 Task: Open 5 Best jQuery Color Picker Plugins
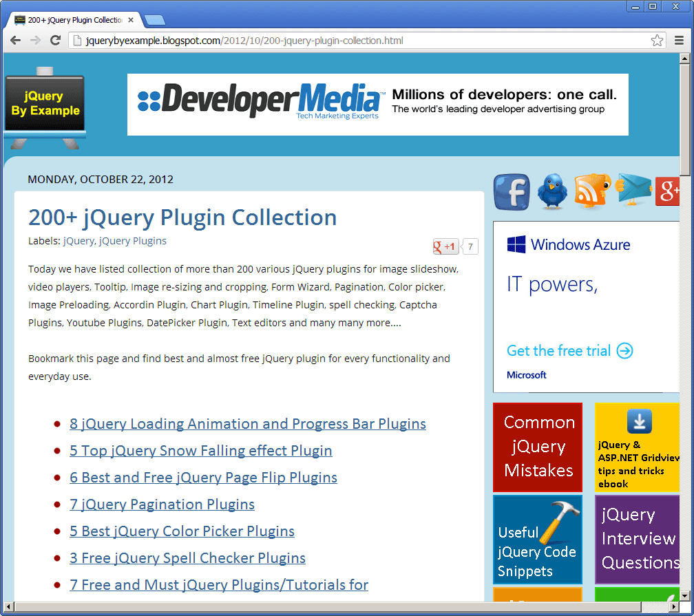click(x=182, y=531)
